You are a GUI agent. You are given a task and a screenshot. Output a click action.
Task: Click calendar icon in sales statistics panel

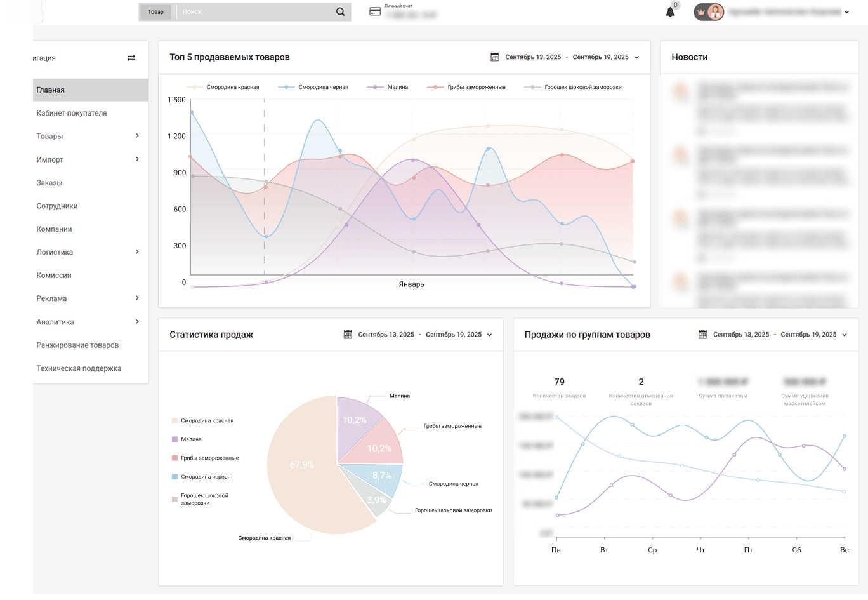coord(348,335)
